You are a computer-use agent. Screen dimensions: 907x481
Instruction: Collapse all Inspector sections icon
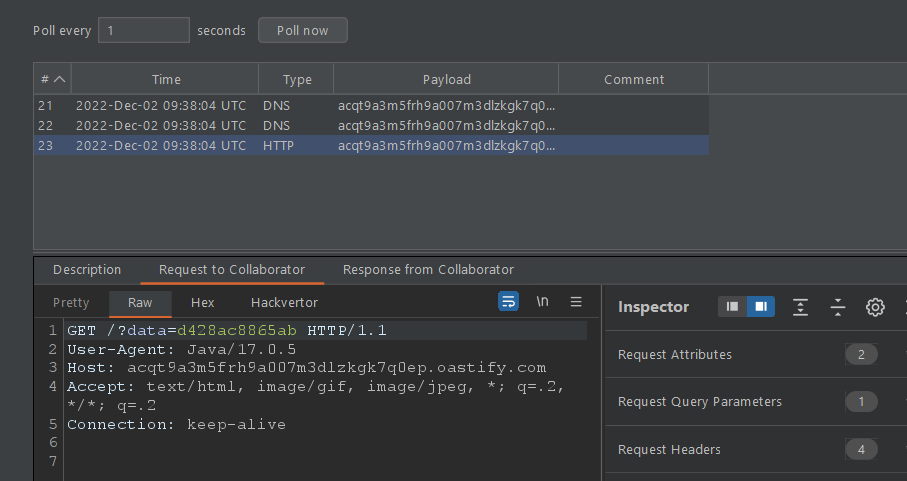pos(838,307)
